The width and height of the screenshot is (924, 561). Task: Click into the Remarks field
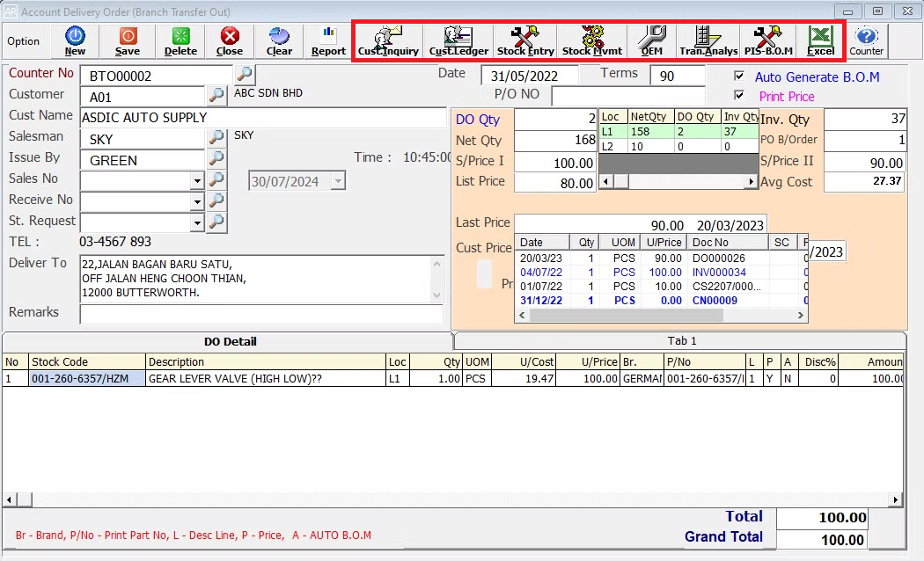click(261, 314)
